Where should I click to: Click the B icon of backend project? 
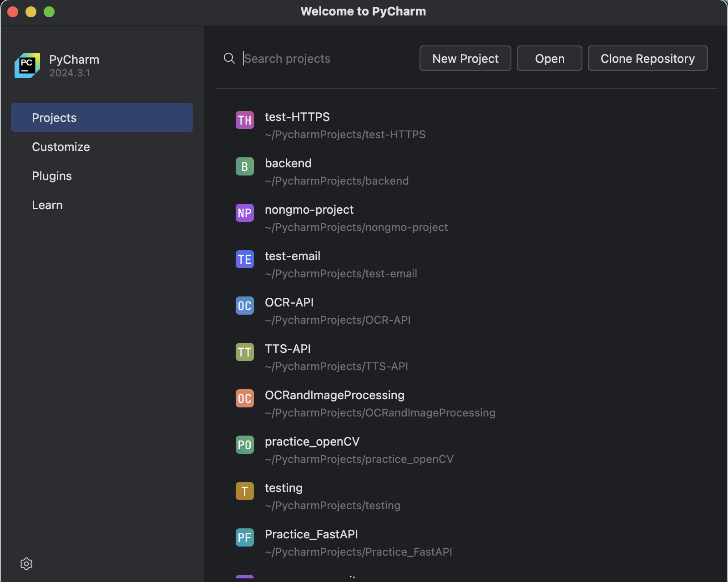pyautogui.click(x=244, y=166)
